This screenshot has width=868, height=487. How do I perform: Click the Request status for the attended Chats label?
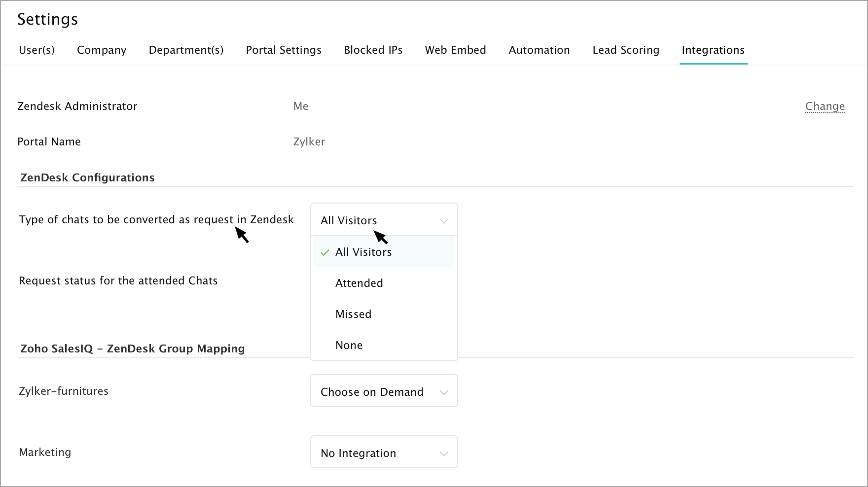tap(118, 281)
